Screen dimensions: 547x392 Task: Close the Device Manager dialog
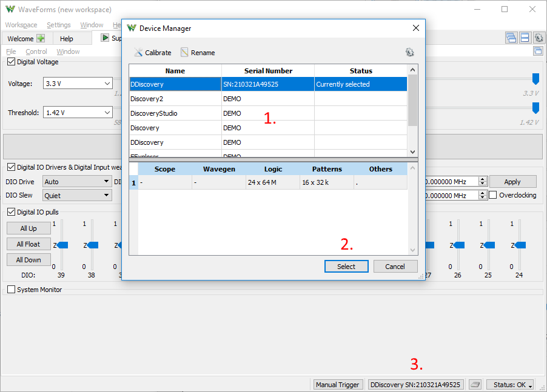coord(416,28)
